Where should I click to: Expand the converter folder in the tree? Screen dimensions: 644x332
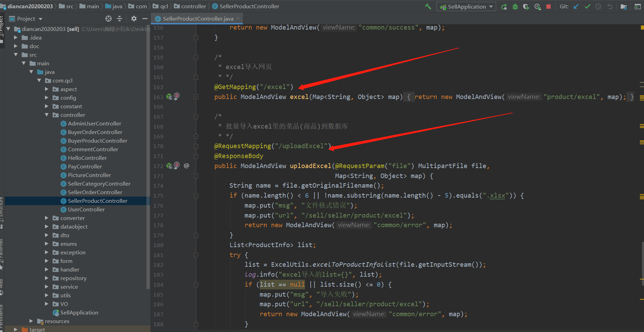47,218
